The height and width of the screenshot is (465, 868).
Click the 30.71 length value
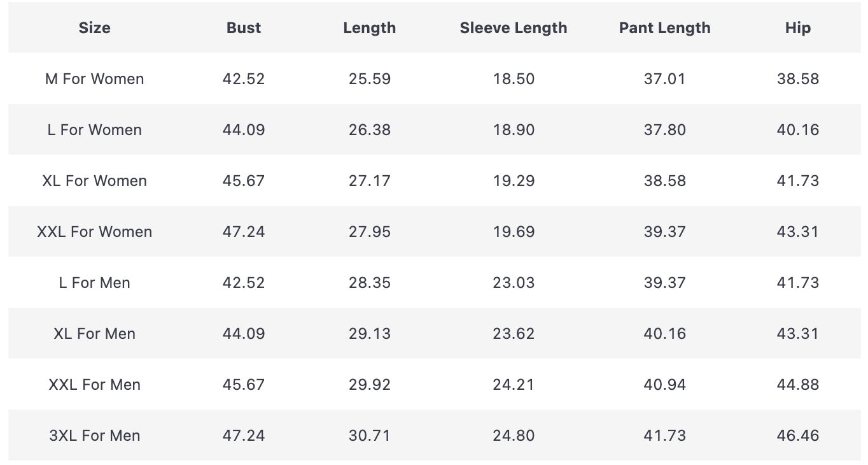tap(369, 436)
